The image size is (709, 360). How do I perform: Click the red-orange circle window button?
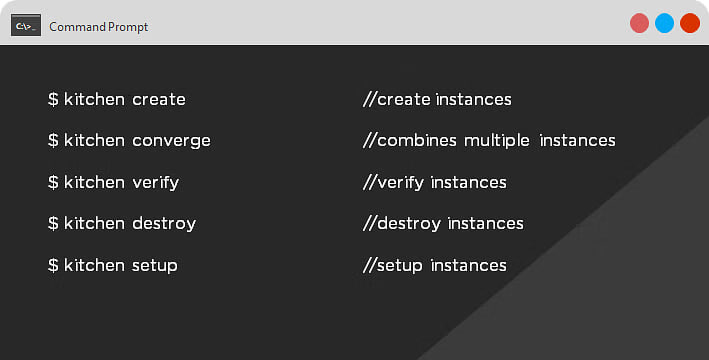690,24
